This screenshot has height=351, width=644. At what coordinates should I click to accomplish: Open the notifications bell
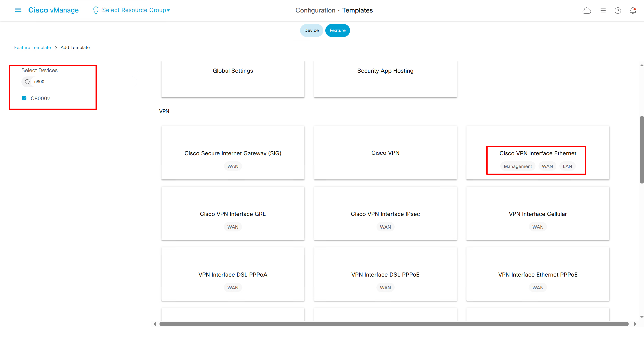pos(633,10)
